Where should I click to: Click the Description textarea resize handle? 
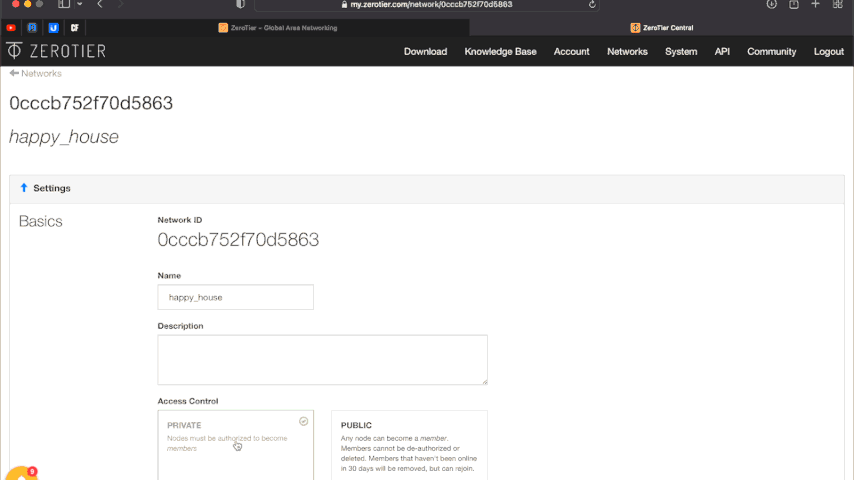click(485, 381)
